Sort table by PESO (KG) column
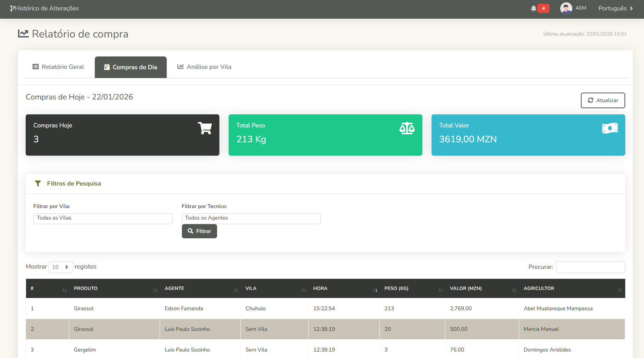Image resolution: width=644 pixels, height=358 pixels. [412, 288]
